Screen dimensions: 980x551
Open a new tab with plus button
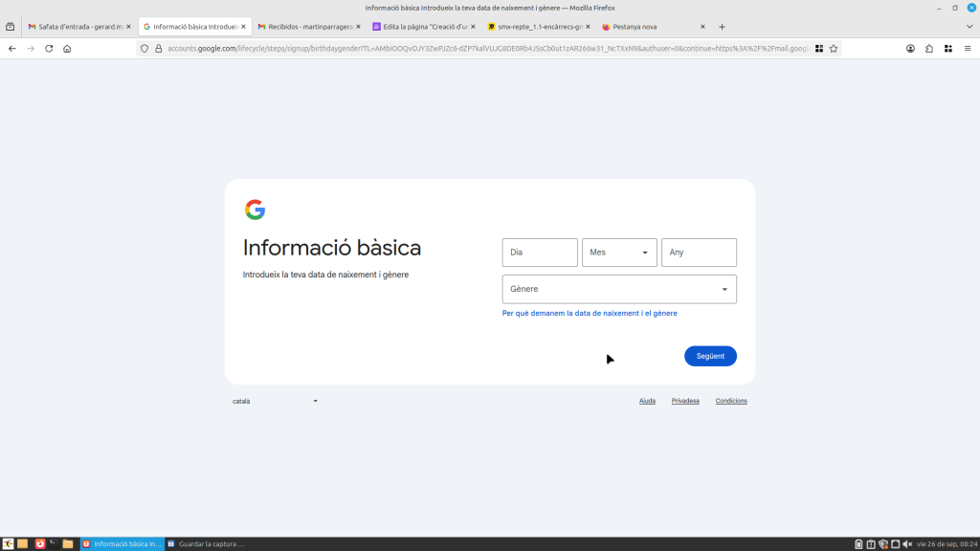722,27
